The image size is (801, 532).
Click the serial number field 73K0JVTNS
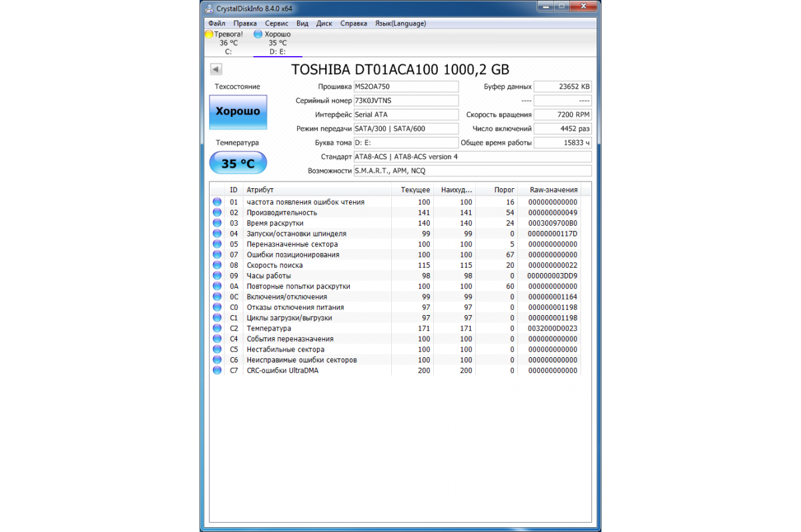406,101
